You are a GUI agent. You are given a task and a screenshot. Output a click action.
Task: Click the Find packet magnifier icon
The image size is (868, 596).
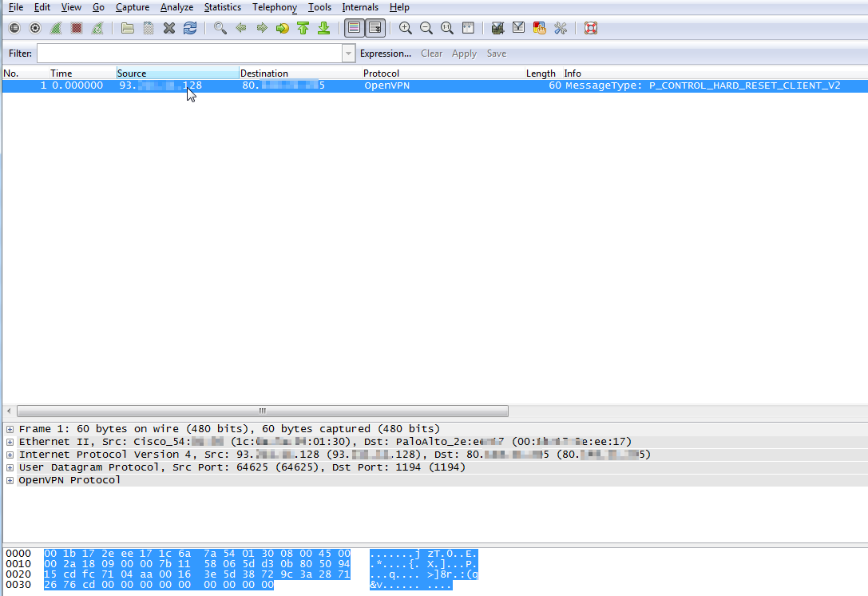pyautogui.click(x=220, y=28)
